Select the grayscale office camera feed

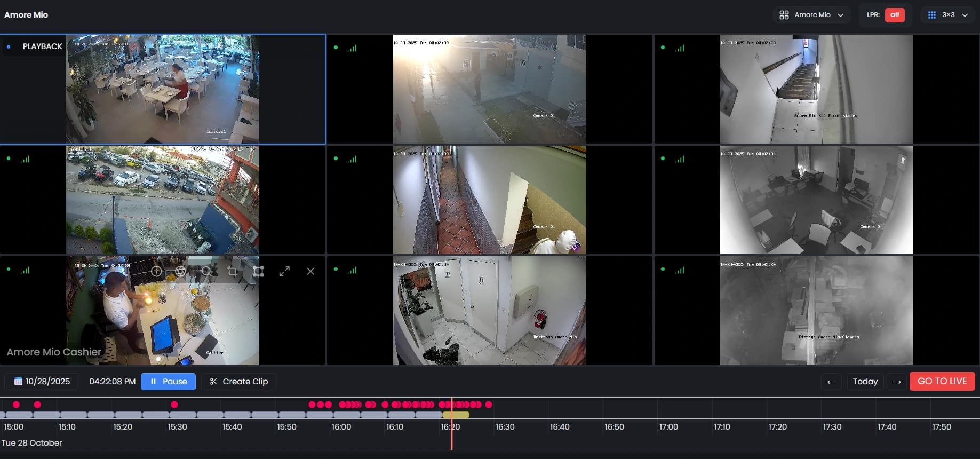[816, 200]
